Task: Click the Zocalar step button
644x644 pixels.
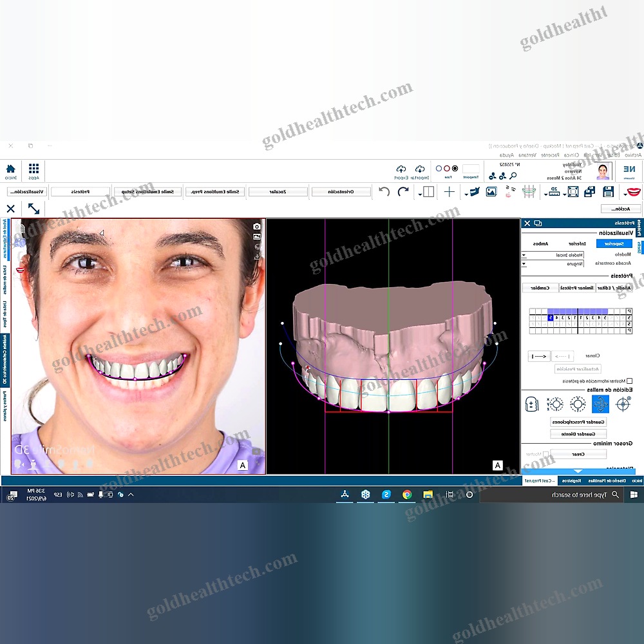Action: 278,192
